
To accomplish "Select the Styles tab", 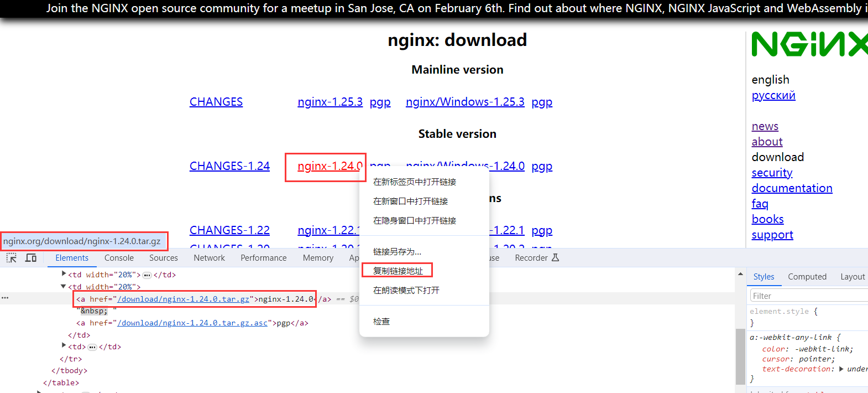I will (x=764, y=277).
